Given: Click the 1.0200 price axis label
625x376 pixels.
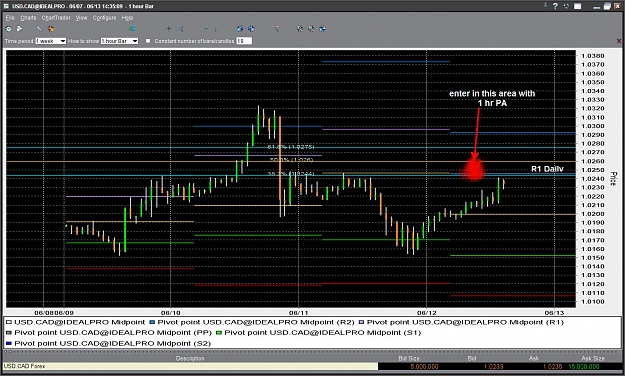Looking at the screenshot, I should pos(593,214).
